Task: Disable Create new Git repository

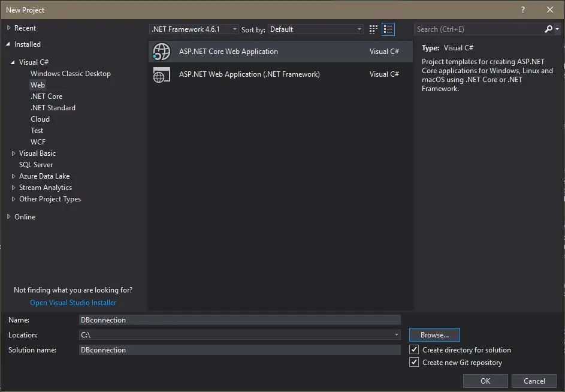Action: (x=413, y=362)
